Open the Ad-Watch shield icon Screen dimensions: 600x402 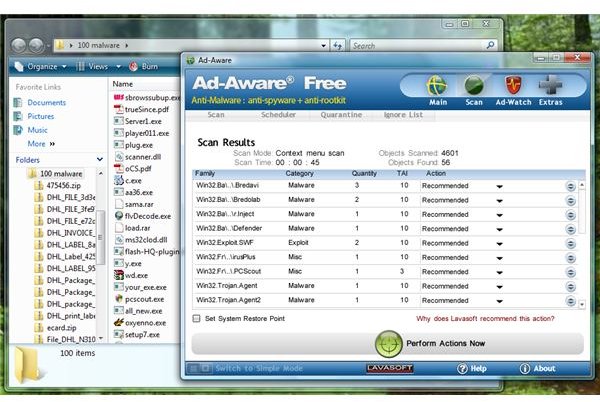[513, 85]
